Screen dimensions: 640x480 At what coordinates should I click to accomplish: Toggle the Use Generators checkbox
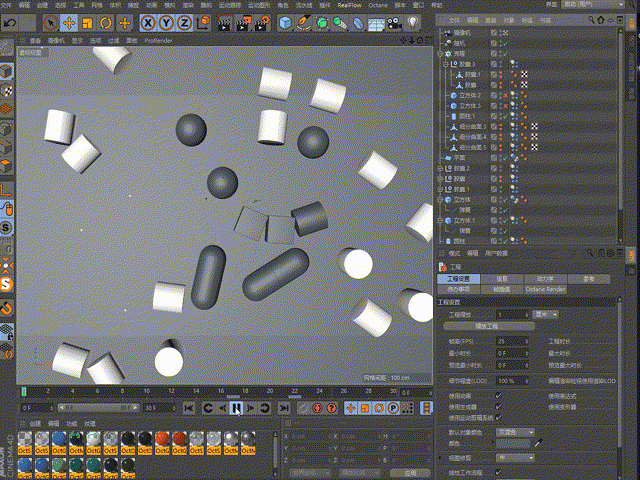point(498,407)
